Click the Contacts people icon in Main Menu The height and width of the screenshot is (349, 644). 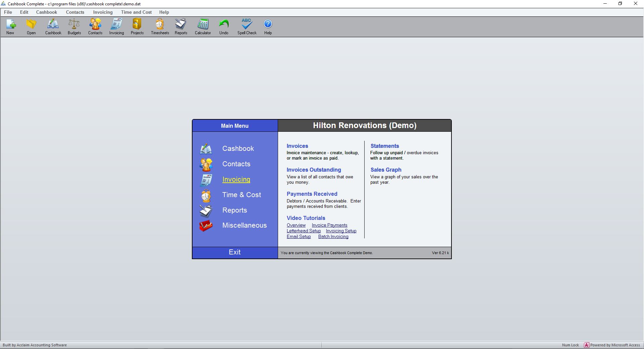206,164
